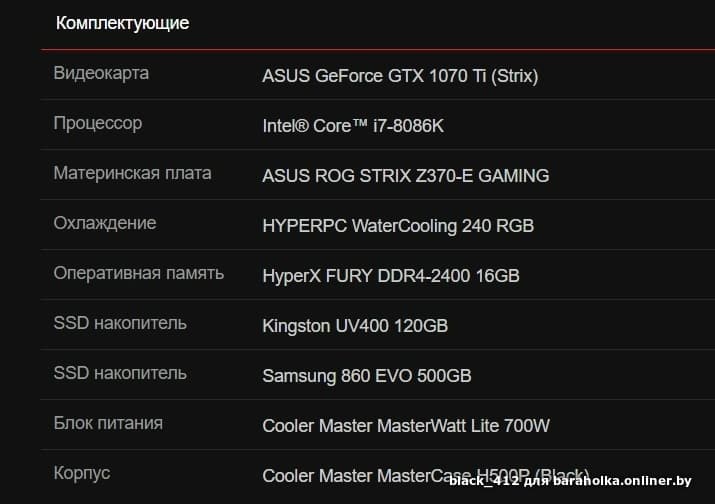Click the SSD накопитель label beside Samsung
Image resolution: width=715 pixels, height=504 pixels.
120,373
